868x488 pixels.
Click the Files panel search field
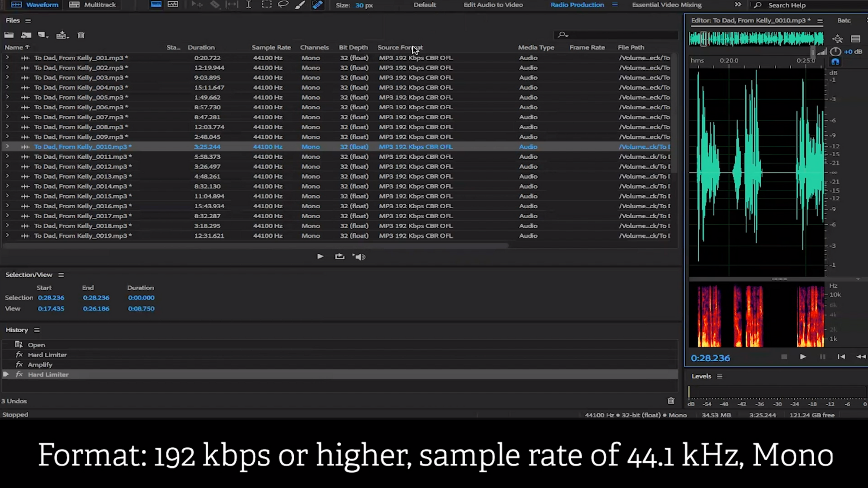point(616,35)
